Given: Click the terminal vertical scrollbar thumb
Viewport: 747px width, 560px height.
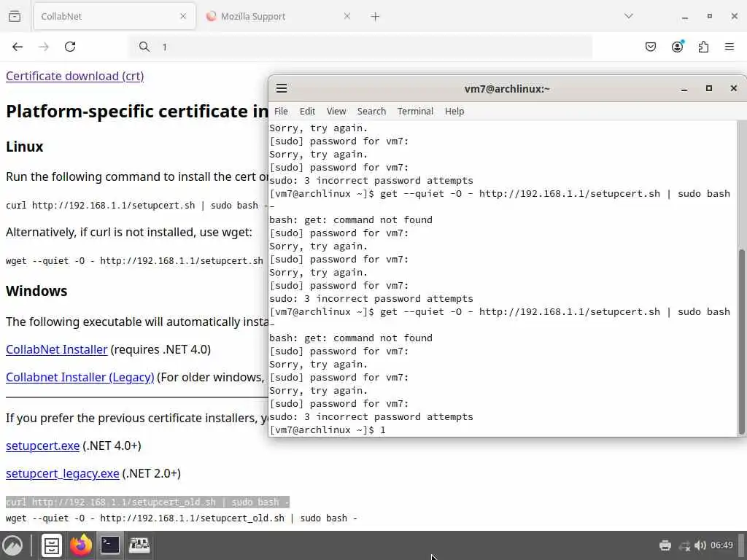Looking at the screenshot, I should click(741, 341).
